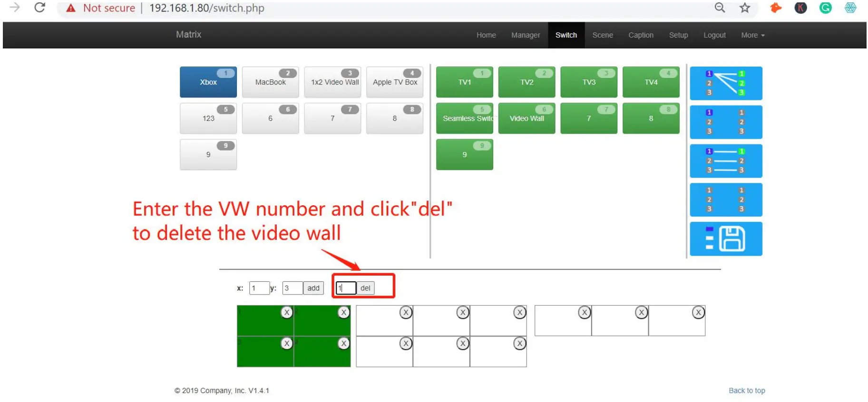Open the K profile extension icon
Viewport: 868px width, 402px height.
801,8
